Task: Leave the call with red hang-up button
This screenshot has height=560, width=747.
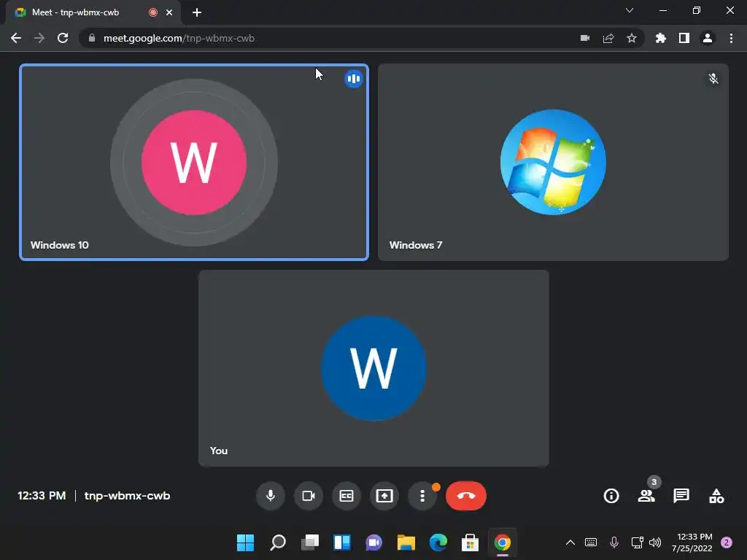Action: click(466, 496)
